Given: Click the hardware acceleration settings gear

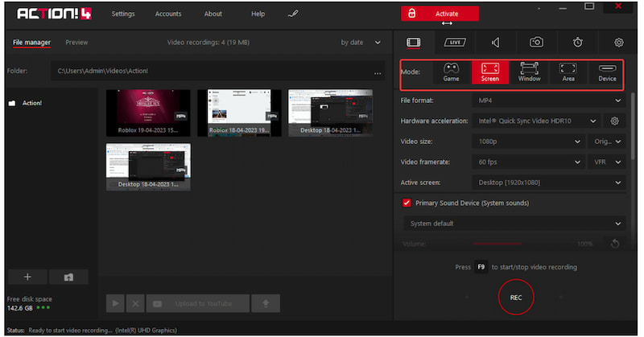Looking at the screenshot, I should [x=614, y=121].
